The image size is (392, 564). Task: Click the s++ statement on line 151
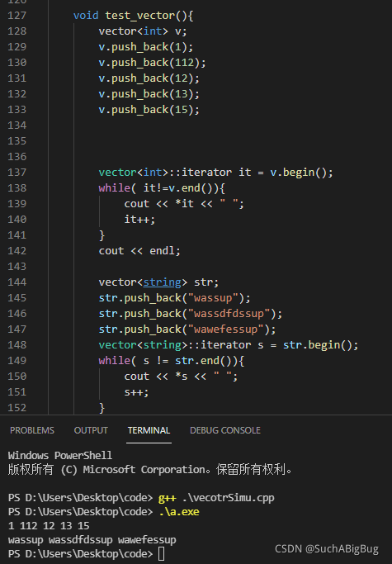click(136, 392)
